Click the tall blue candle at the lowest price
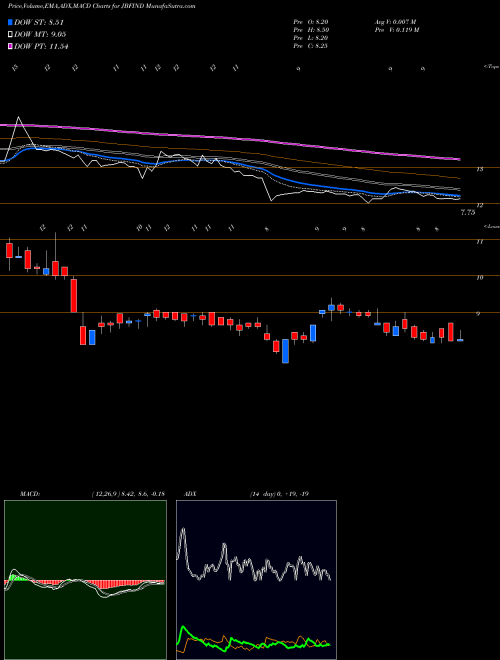500x660 pixels. [x=285, y=351]
